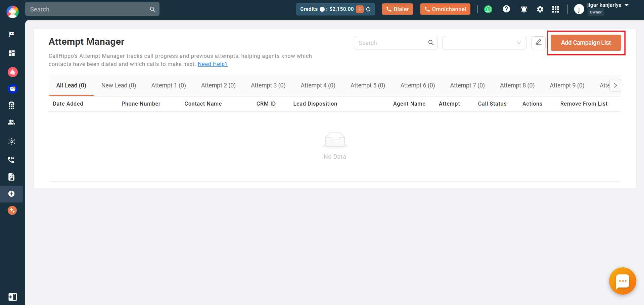The image size is (644, 305).
Task: Add credits with the plus icon
Action: pos(360,9)
